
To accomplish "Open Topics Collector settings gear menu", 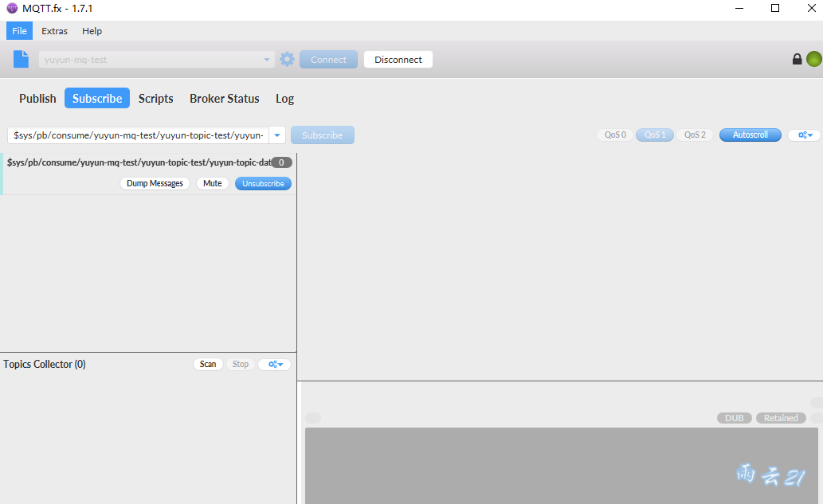I will click(x=275, y=365).
